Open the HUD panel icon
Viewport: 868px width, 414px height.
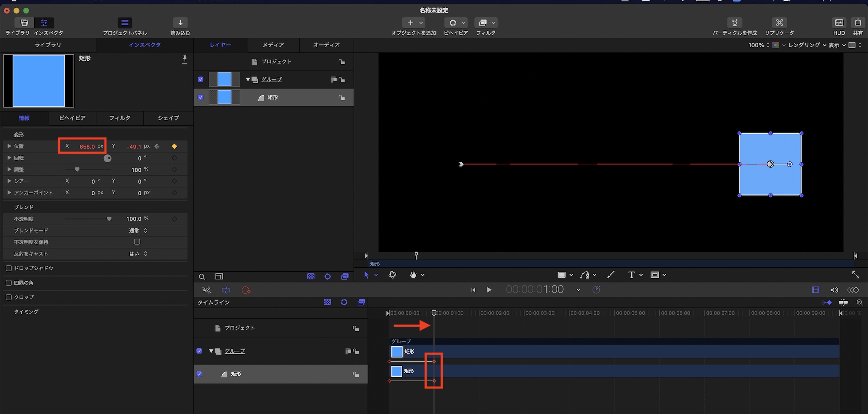click(x=839, y=23)
